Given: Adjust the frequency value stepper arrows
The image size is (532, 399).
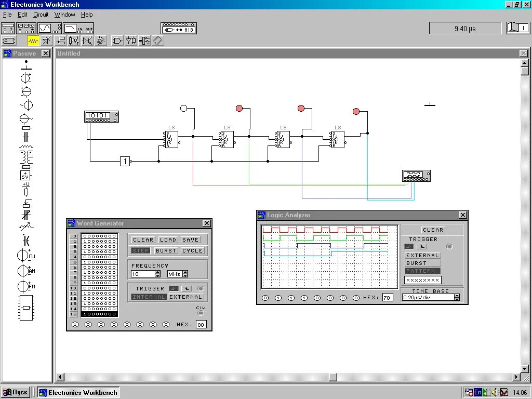Looking at the screenshot, I should click(157, 274).
